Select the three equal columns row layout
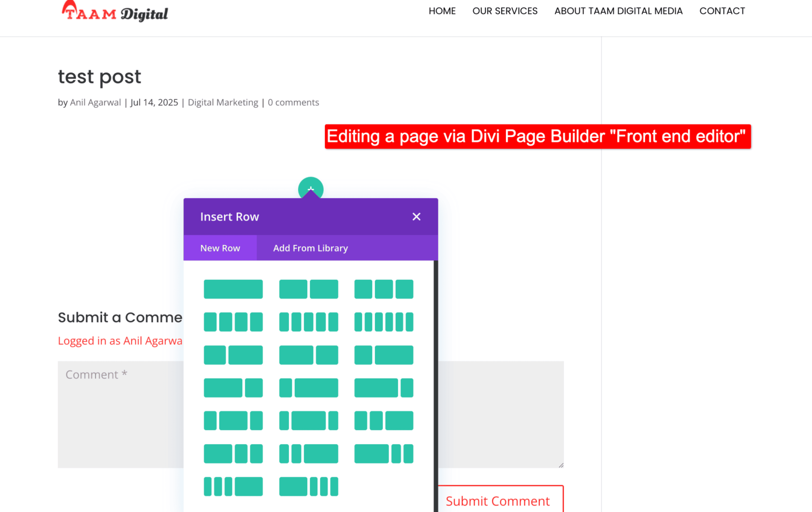Image resolution: width=812 pixels, height=512 pixels. click(384, 289)
